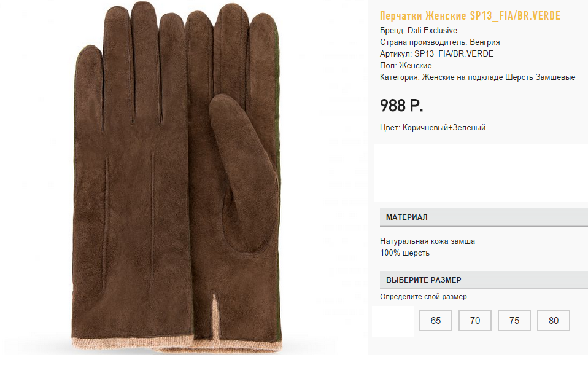Open the 'Определите свой размер' size guide link
The height and width of the screenshot is (368, 588).
[x=424, y=297]
